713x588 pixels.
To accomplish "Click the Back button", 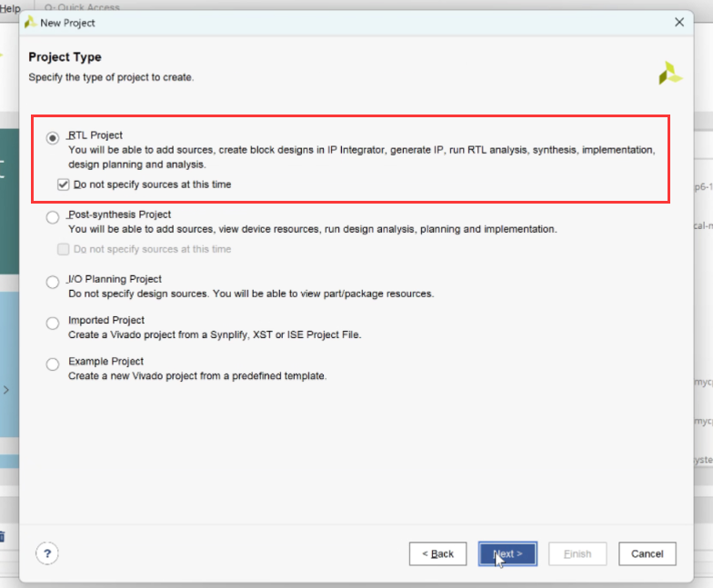I will click(438, 553).
